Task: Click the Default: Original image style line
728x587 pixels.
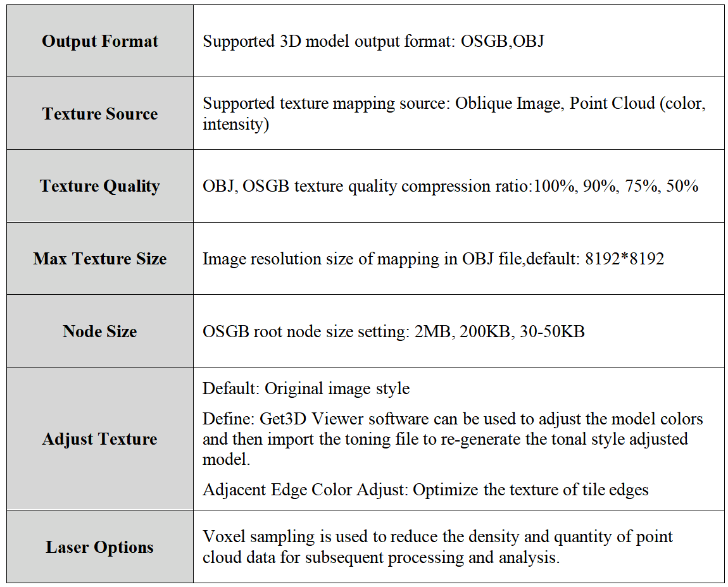Action: [306, 388]
